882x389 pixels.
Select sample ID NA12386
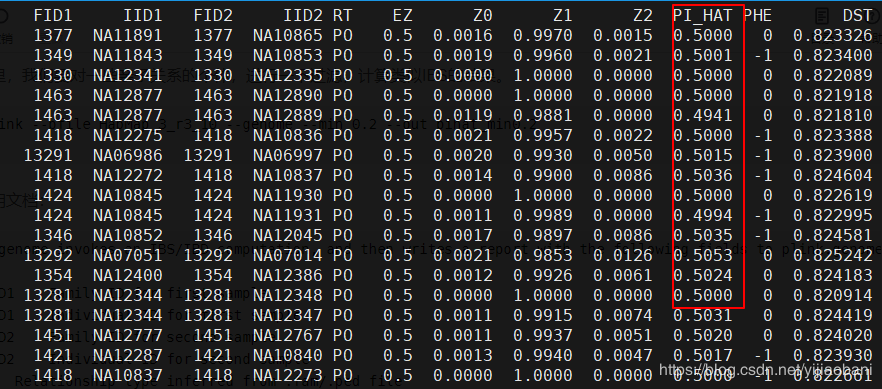287,275
